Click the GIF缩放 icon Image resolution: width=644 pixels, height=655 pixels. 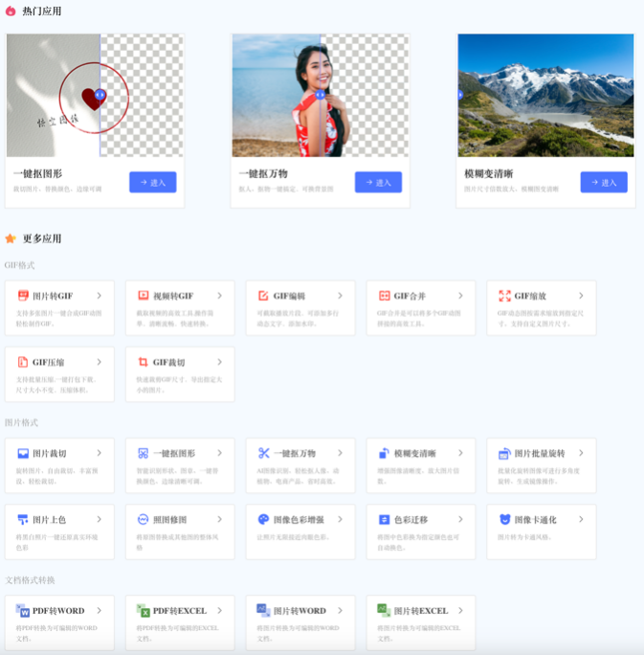coord(504,296)
